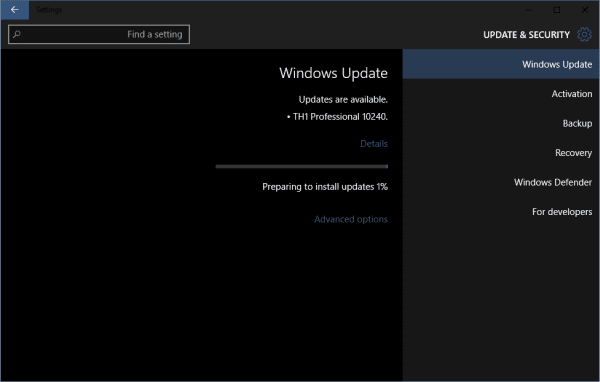The width and height of the screenshot is (600, 382).
Task: Open the Details link
Action: click(374, 144)
